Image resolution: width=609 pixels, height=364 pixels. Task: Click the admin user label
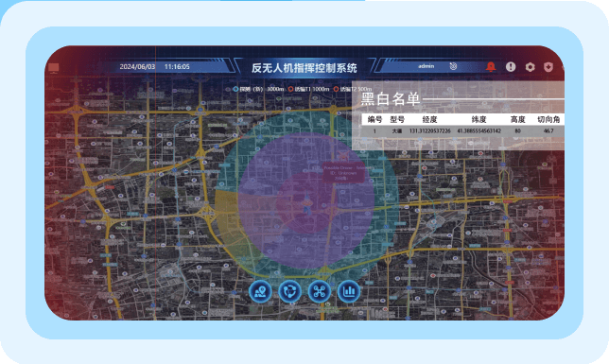(x=426, y=66)
